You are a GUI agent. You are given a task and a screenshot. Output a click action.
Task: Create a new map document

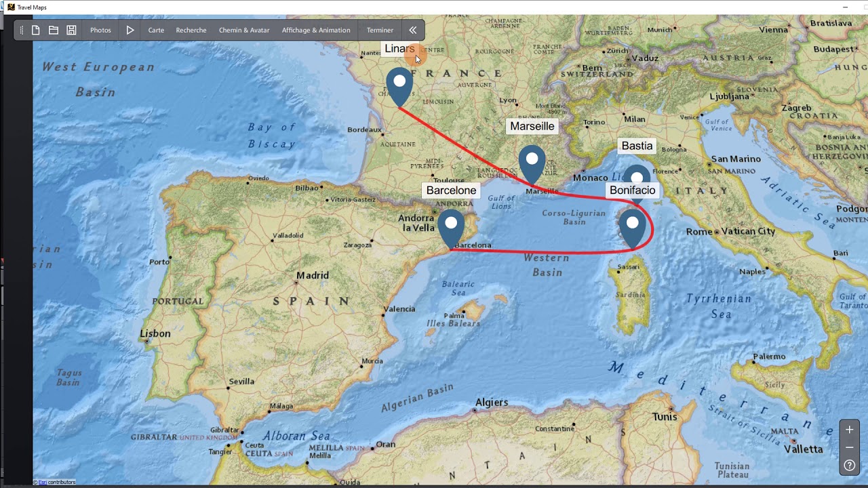(x=35, y=30)
